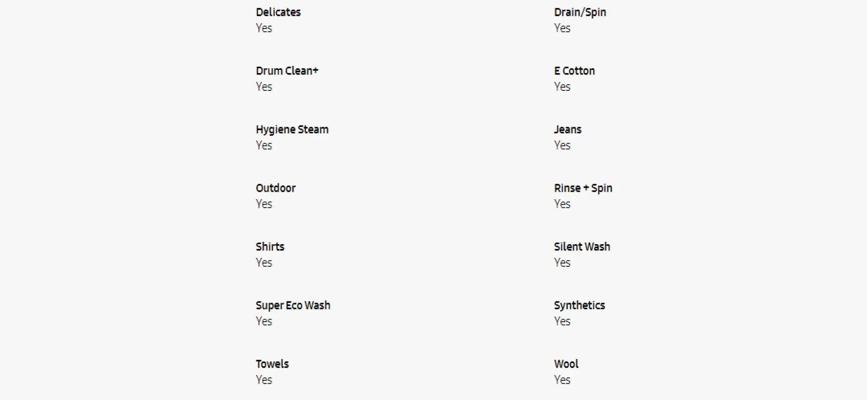Click the Yes value under Silent Wash
This screenshot has height=400, width=868.
click(562, 263)
